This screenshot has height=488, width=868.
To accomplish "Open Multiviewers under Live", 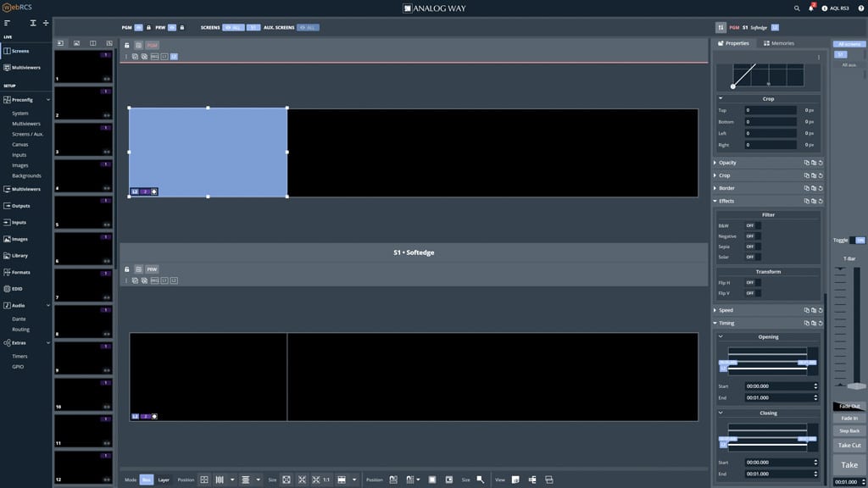I will click(26, 67).
